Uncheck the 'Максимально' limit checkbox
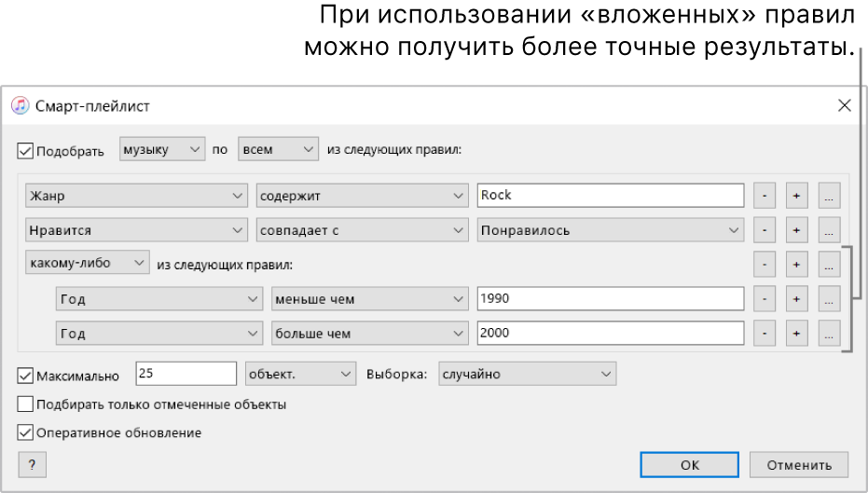The width and height of the screenshot is (868, 493). pos(25,376)
